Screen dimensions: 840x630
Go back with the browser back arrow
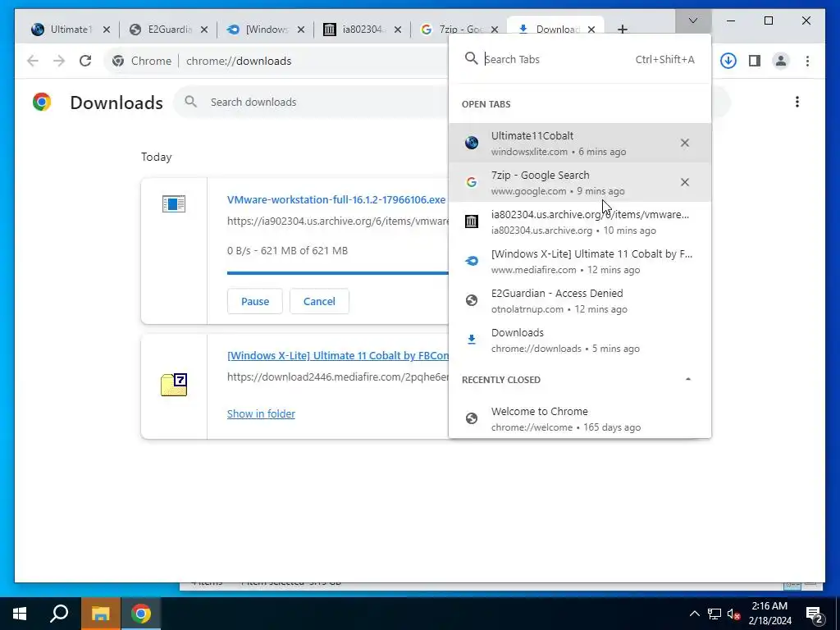[x=33, y=61]
